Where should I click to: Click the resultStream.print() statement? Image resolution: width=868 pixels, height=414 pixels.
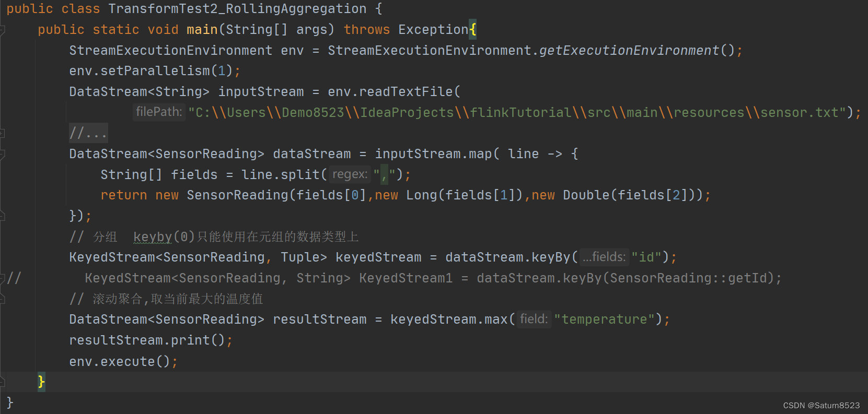point(151,340)
